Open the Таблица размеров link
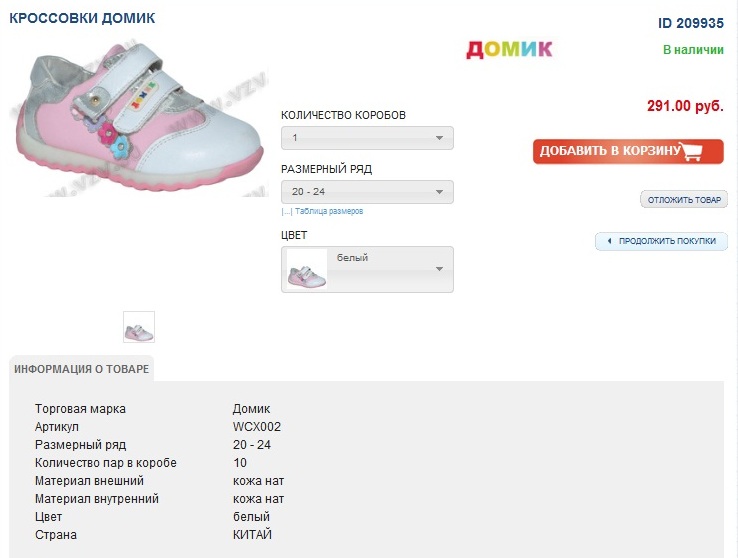Screen dimensions: 738x558 [328, 212]
